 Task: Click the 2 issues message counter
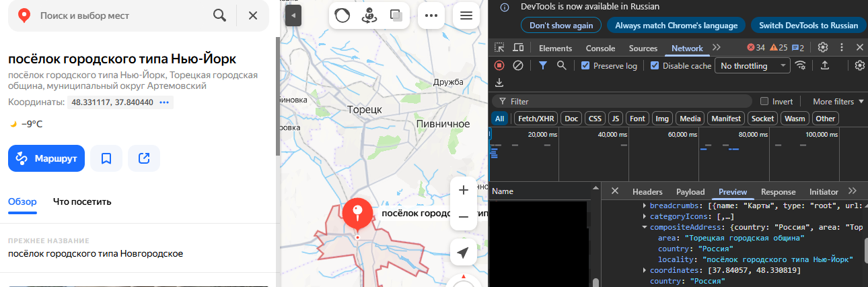point(799,48)
